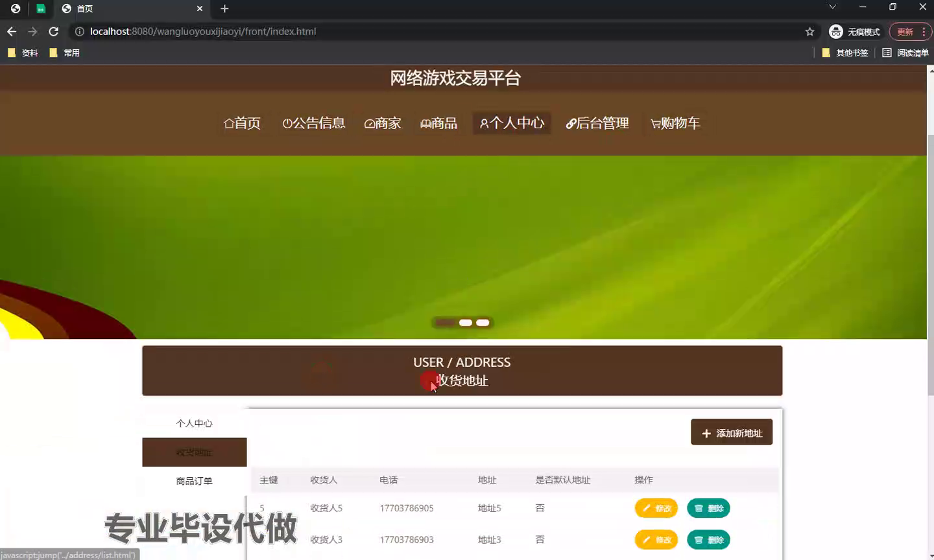This screenshot has height=560, width=934.
Task: Click the 网络游戏交易平台 site title
Action: [455, 78]
